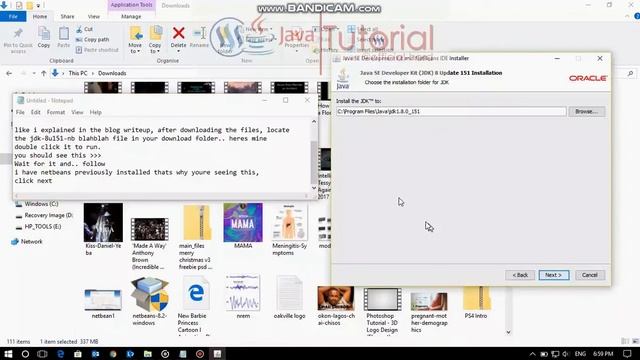Switch to the Share ribbon tab
Image resolution: width=640 pixels, height=360 pixels.
click(67, 16)
